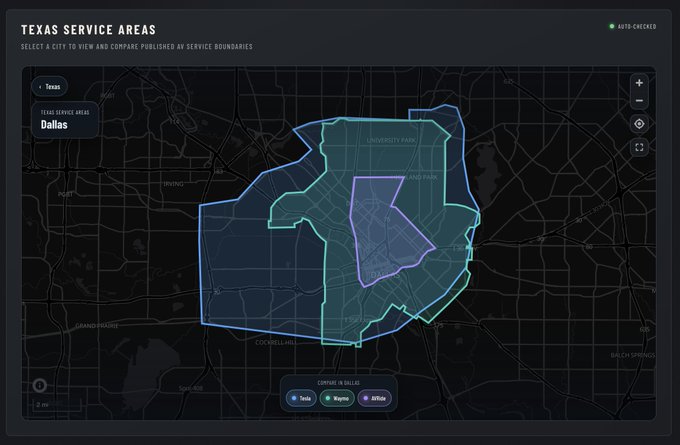Click the Grand Prairie map label

pos(97,326)
